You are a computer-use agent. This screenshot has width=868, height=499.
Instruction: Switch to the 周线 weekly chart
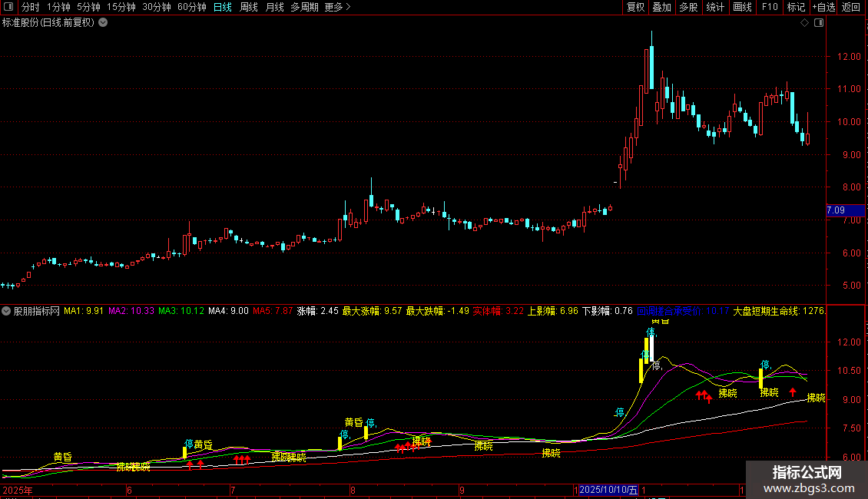coord(249,7)
